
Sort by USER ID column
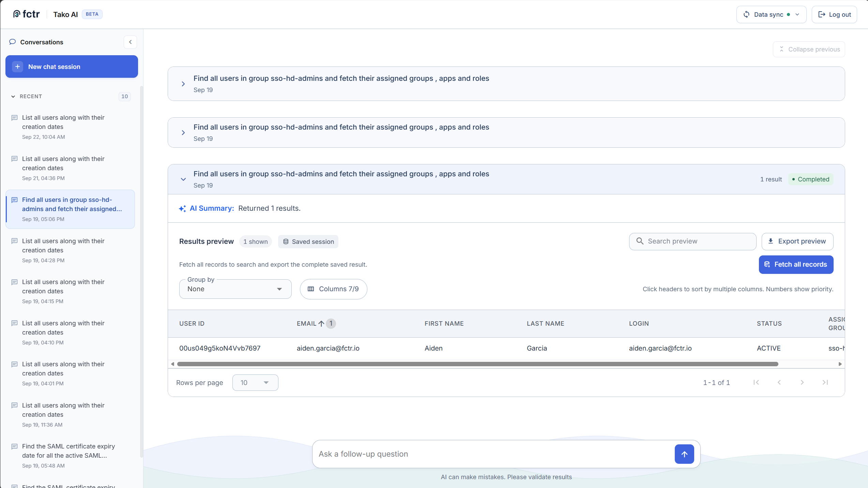[192, 324]
